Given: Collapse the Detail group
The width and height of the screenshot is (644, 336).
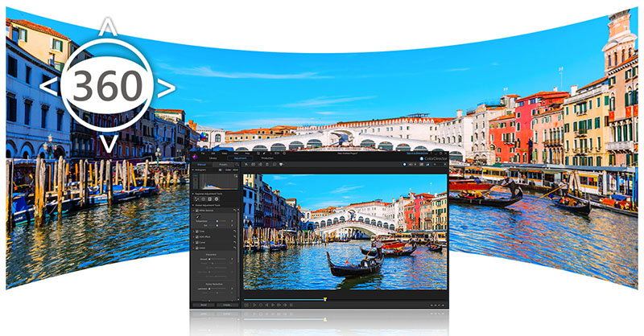Looking at the screenshot, I should (x=193, y=248).
